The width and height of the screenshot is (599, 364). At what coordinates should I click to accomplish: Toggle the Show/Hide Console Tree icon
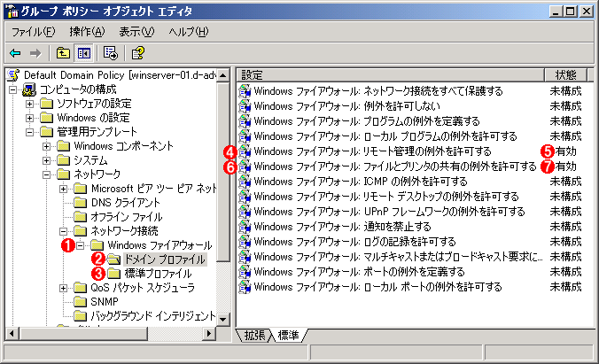(83, 53)
